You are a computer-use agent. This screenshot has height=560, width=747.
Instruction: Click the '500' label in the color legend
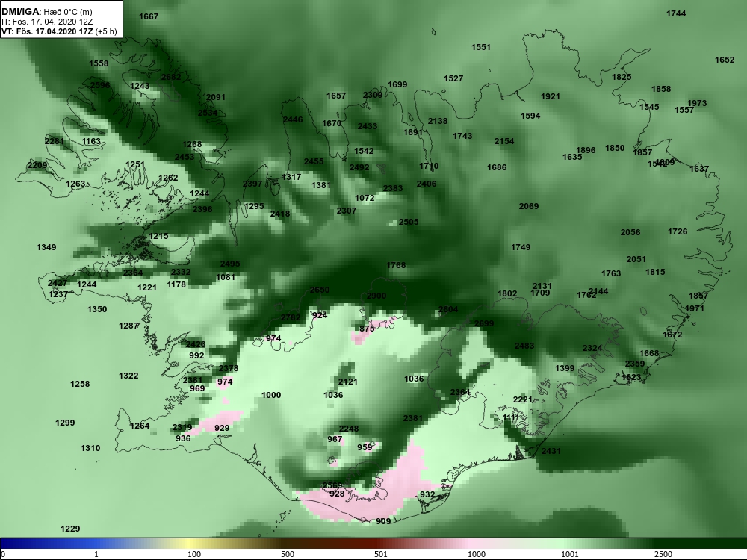[288, 554]
